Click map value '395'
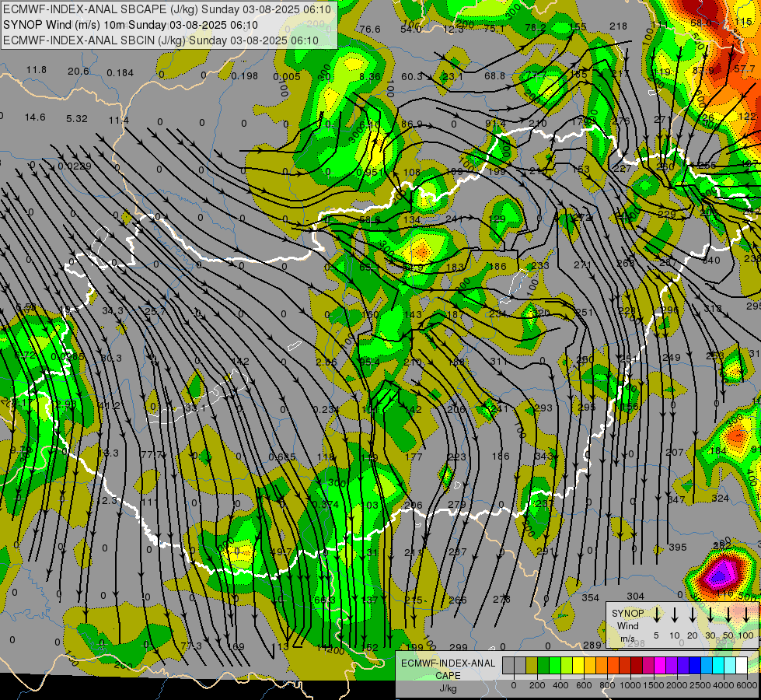Image resolution: width=761 pixels, height=700 pixels. pyautogui.click(x=678, y=548)
